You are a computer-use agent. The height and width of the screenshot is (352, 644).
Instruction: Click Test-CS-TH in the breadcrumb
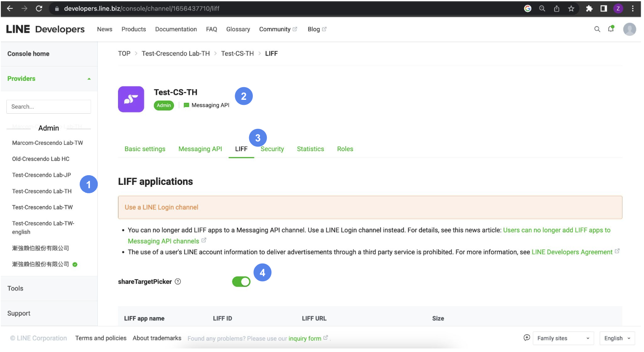point(237,53)
